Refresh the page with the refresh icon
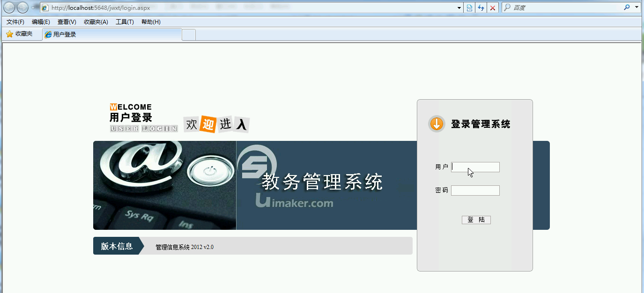The image size is (644, 293). [x=481, y=8]
